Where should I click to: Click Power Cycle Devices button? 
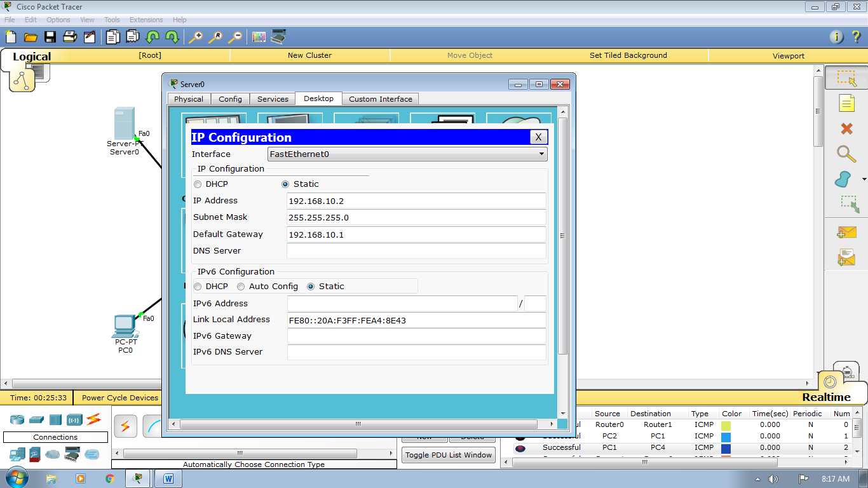120,398
